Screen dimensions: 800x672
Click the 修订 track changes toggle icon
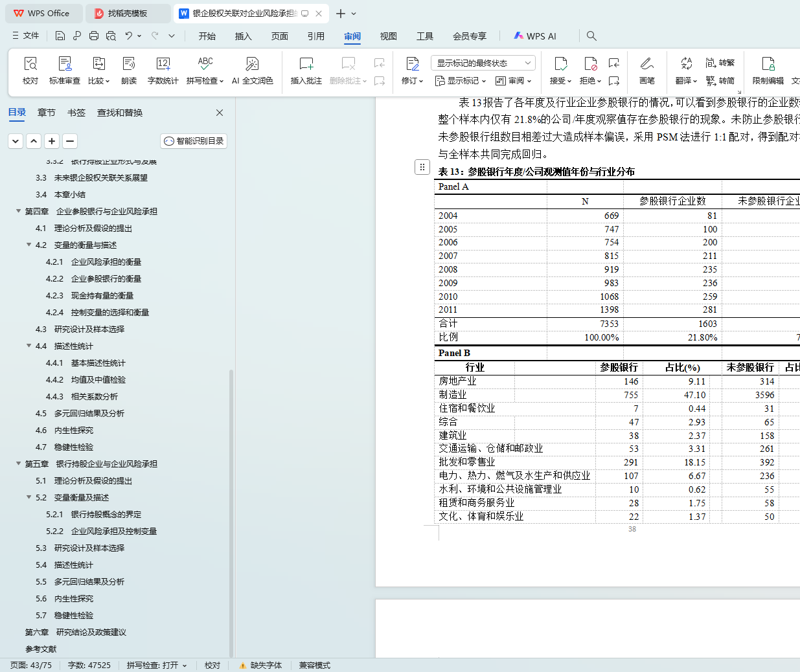point(413,63)
